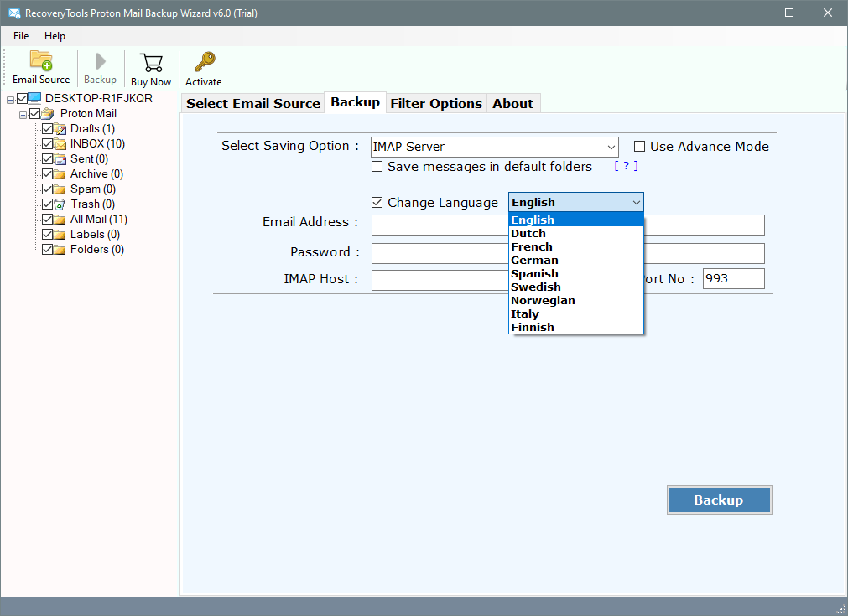Open the Help menu

(55, 36)
